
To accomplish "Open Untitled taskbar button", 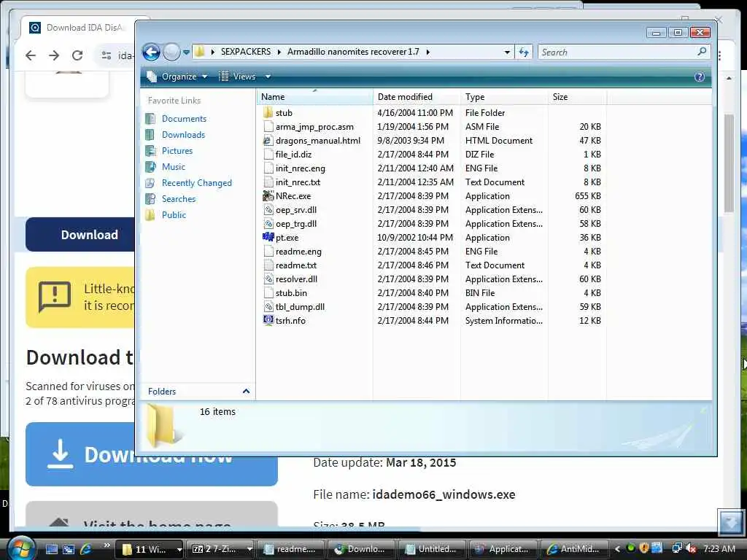I will click(x=432, y=549).
